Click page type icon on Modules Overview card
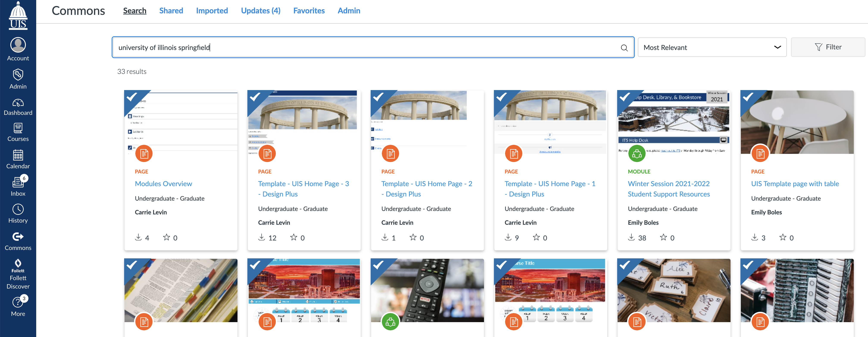The height and width of the screenshot is (337, 868). 144,154
